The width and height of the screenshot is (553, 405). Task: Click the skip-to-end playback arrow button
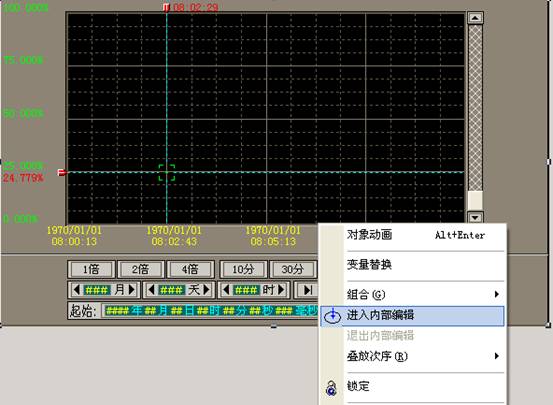coord(307,290)
